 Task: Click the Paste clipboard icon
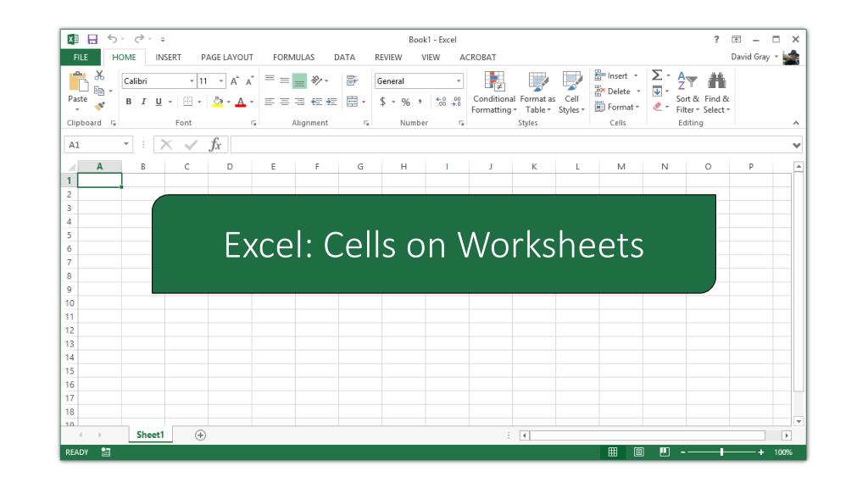78,81
